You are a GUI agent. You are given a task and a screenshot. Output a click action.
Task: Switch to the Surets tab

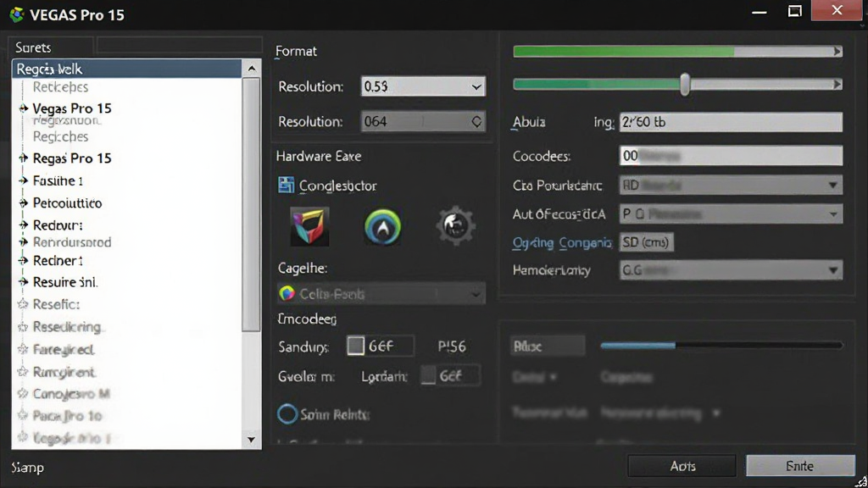point(51,47)
